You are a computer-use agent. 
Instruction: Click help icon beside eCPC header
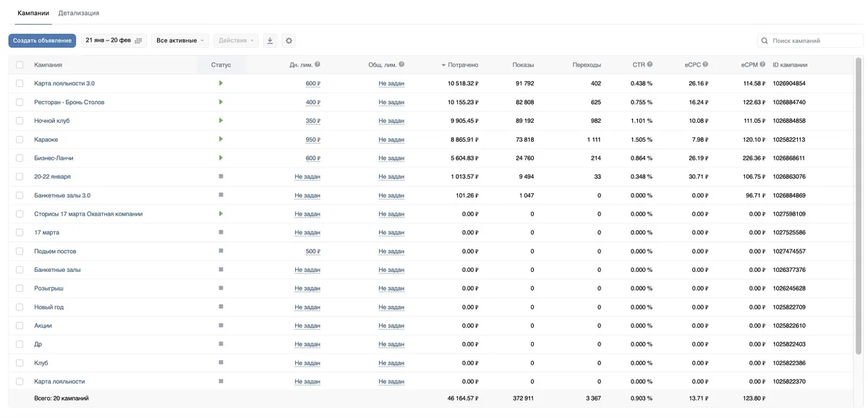[x=705, y=64]
